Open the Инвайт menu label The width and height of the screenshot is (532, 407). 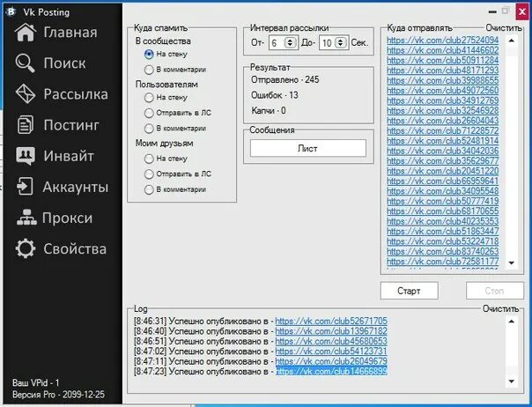[x=69, y=156]
